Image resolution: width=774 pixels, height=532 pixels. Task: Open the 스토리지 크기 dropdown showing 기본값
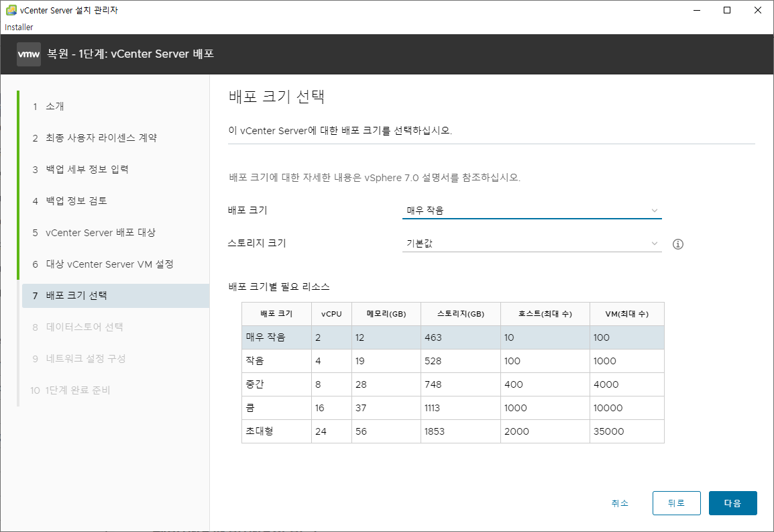(532, 244)
